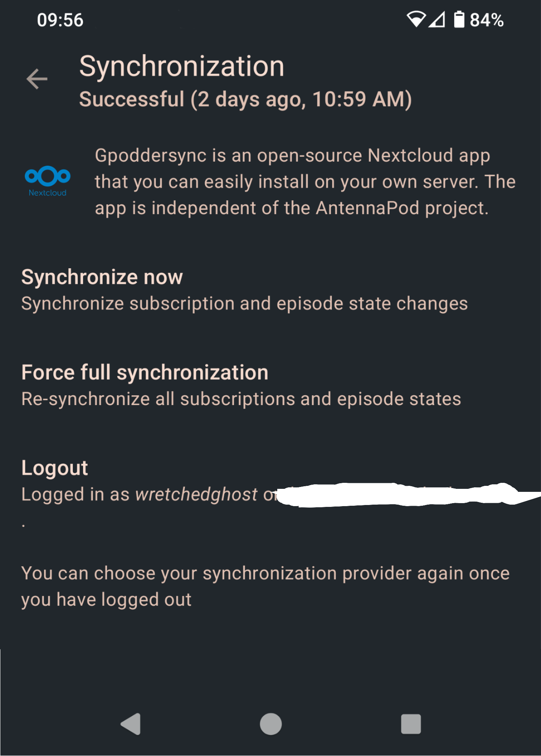Tap 'Synchronize subscription and episode state changes' text
The width and height of the screenshot is (541, 756).
[x=244, y=304]
